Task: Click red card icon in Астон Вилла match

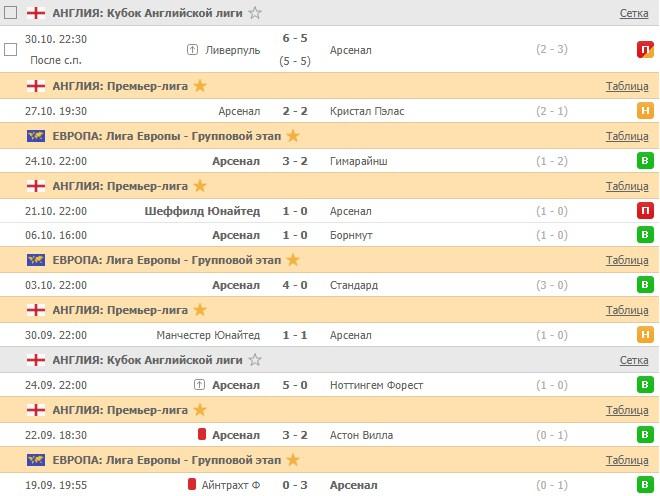Action: pyautogui.click(x=201, y=435)
